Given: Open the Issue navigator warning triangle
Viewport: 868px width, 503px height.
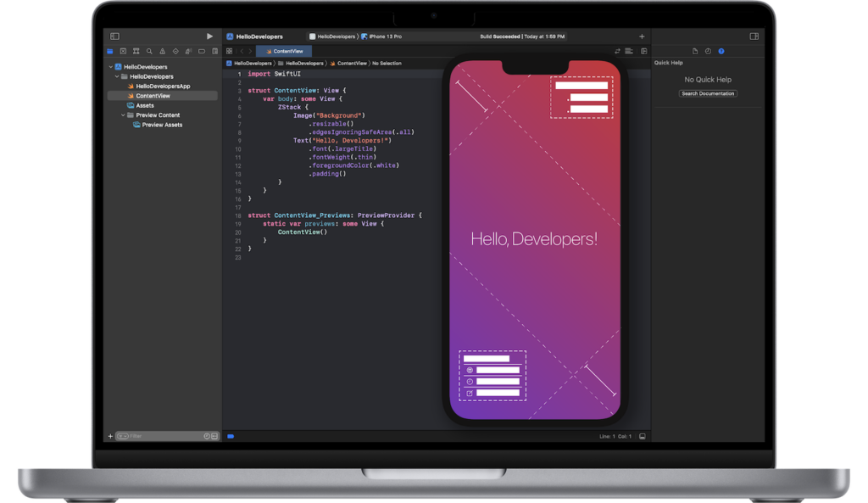Looking at the screenshot, I should coord(162,51).
